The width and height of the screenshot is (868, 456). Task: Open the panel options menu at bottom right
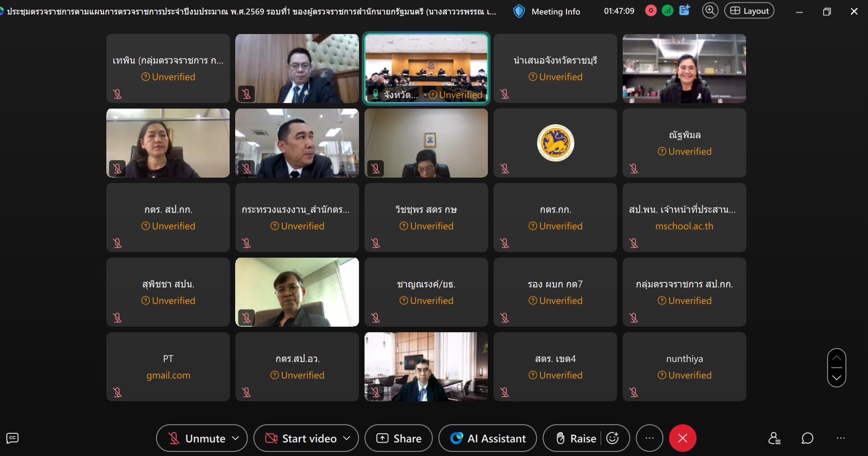tap(840, 438)
